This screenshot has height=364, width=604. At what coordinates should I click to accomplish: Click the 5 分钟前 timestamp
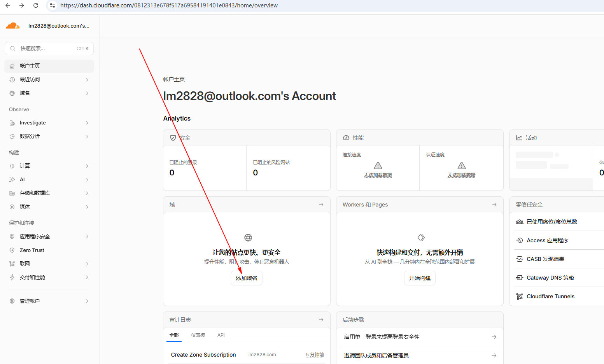tap(315, 355)
